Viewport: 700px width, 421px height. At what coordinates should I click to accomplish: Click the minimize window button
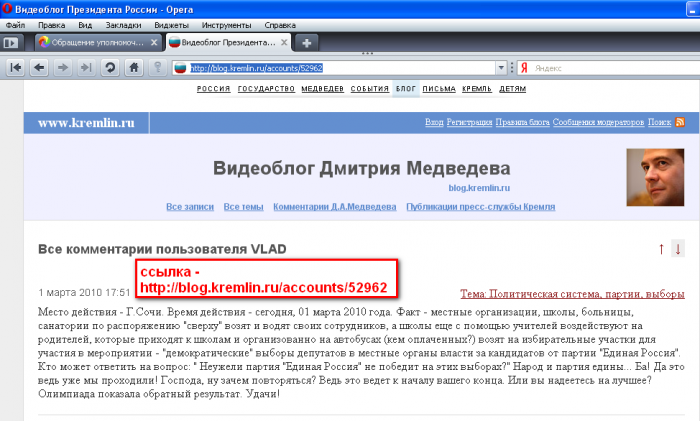click(693, 9)
